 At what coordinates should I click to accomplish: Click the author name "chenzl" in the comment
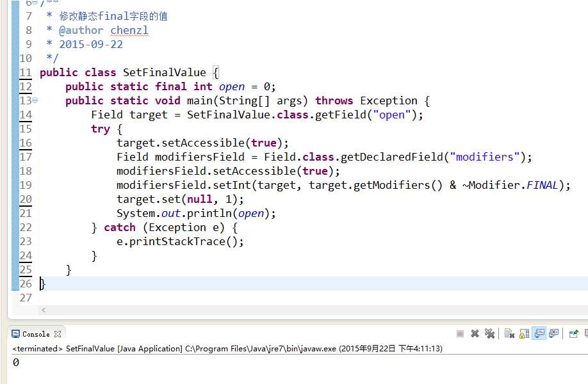pyautogui.click(x=129, y=30)
